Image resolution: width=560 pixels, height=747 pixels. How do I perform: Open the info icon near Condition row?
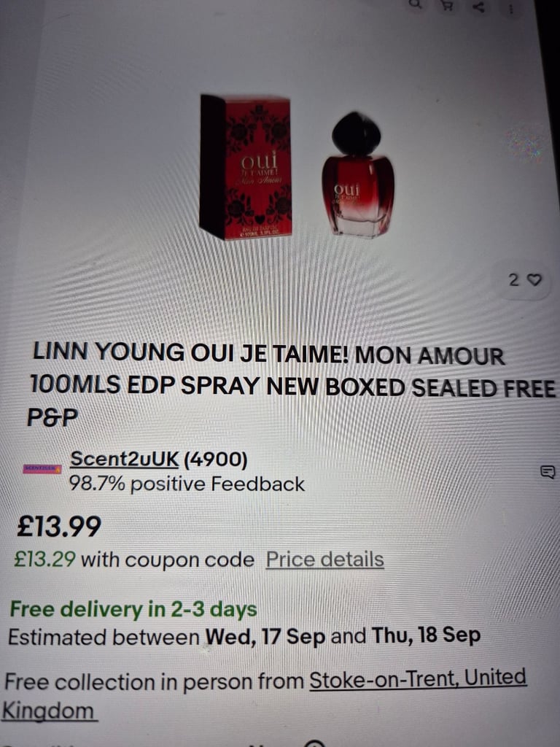tap(314, 743)
